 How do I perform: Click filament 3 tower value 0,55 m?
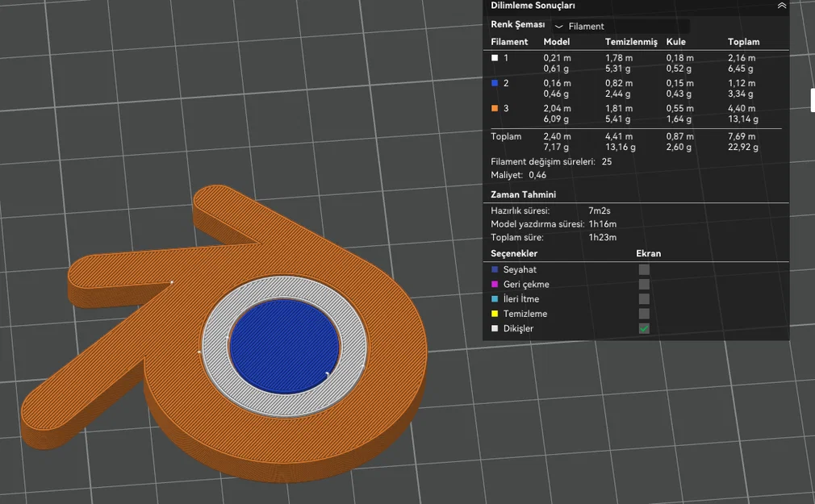point(680,109)
